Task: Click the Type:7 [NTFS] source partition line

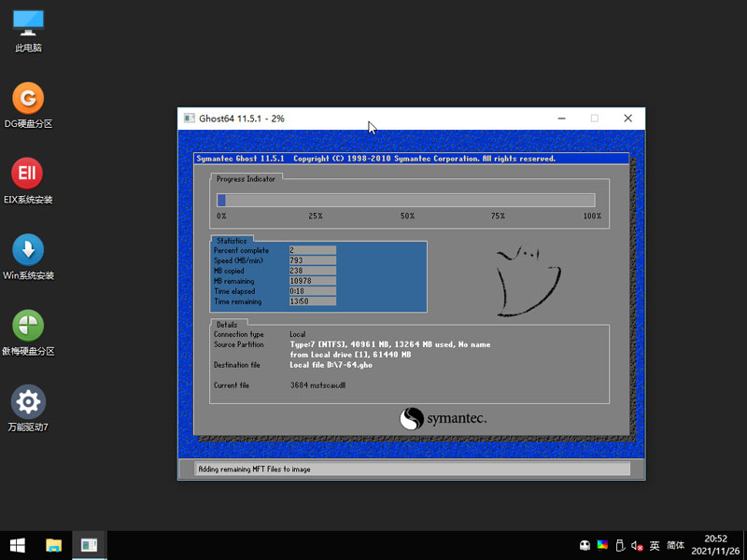Action: point(390,344)
